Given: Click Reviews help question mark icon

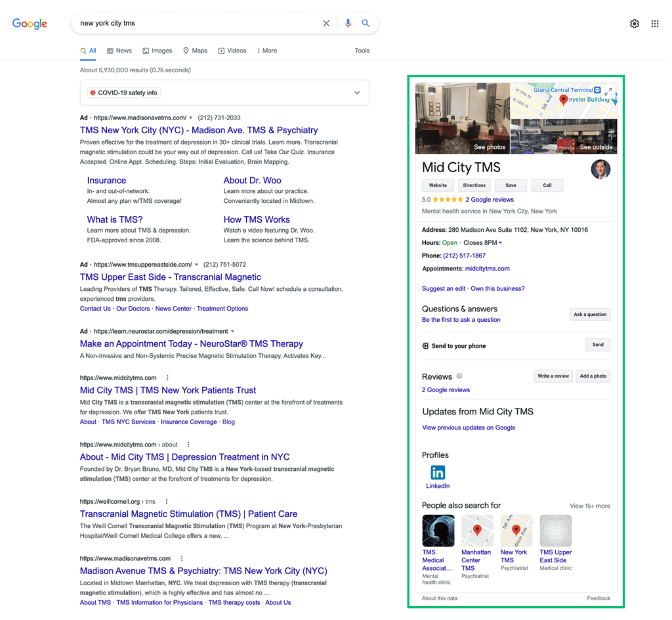Looking at the screenshot, I should point(459,376).
